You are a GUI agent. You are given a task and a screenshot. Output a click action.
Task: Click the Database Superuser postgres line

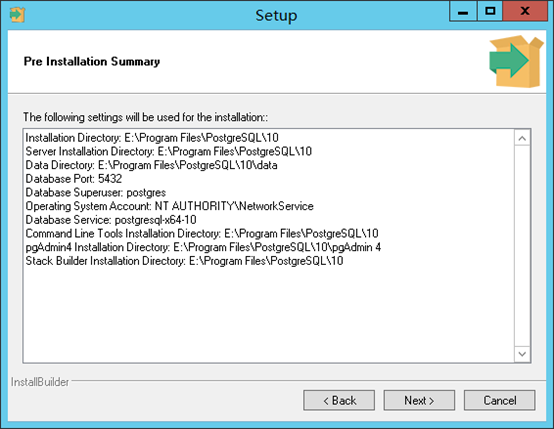(x=95, y=192)
